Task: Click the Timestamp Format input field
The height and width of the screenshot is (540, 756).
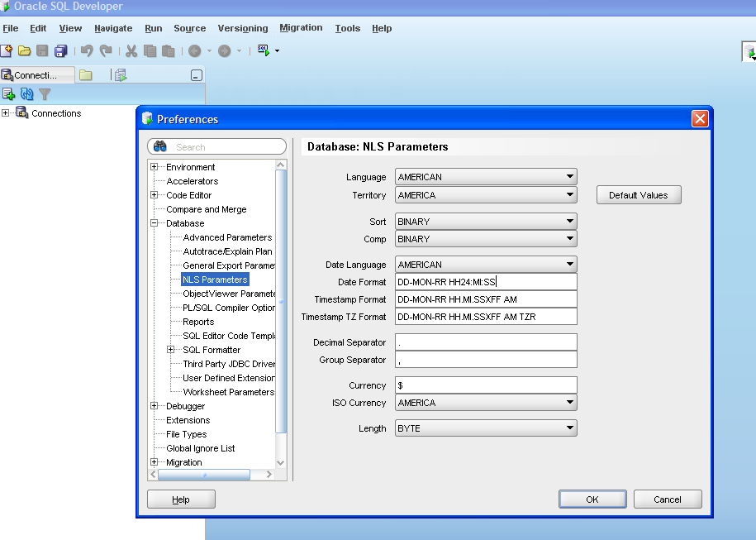Action: [x=486, y=299]
